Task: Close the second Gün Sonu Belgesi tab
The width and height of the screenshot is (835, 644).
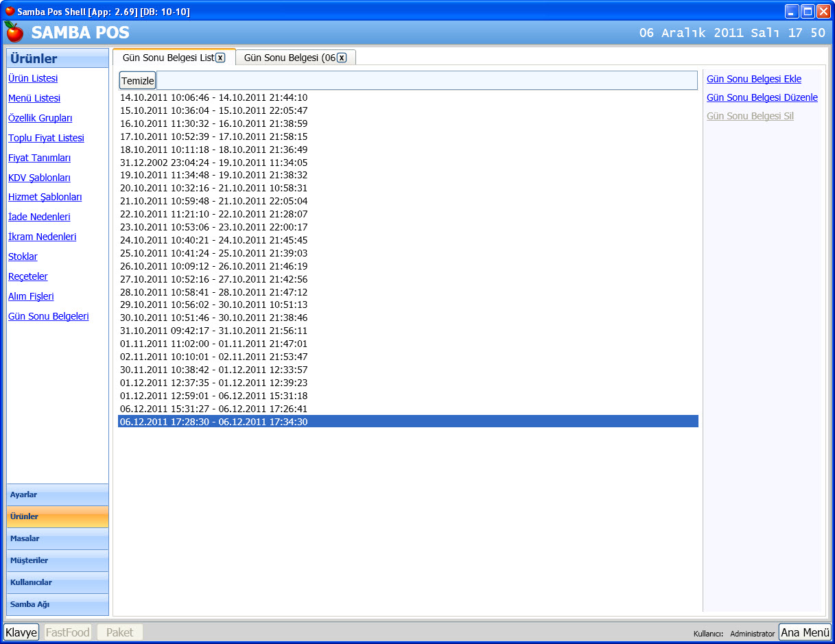Action: click(342, 58)
